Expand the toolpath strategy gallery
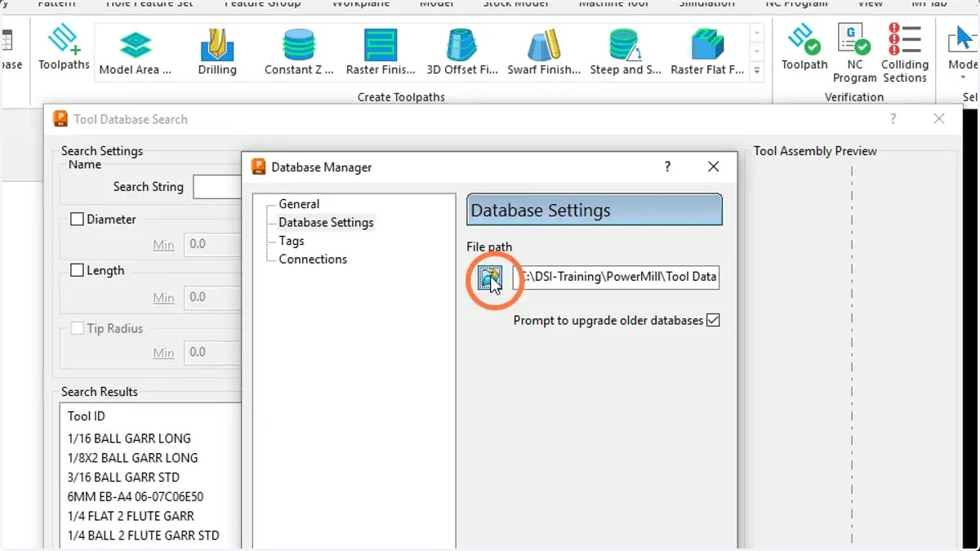The width and height of the screenshot is (980, 551). 757,71
